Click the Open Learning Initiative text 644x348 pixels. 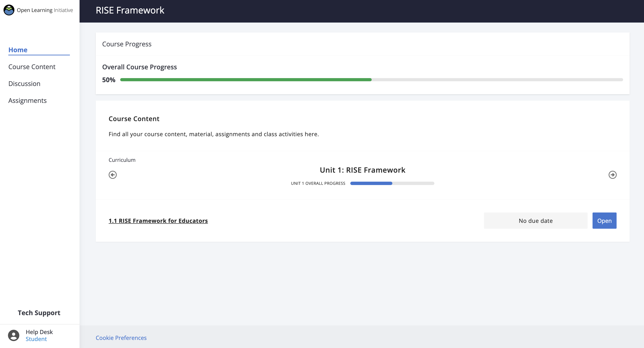tap(45, 10)
